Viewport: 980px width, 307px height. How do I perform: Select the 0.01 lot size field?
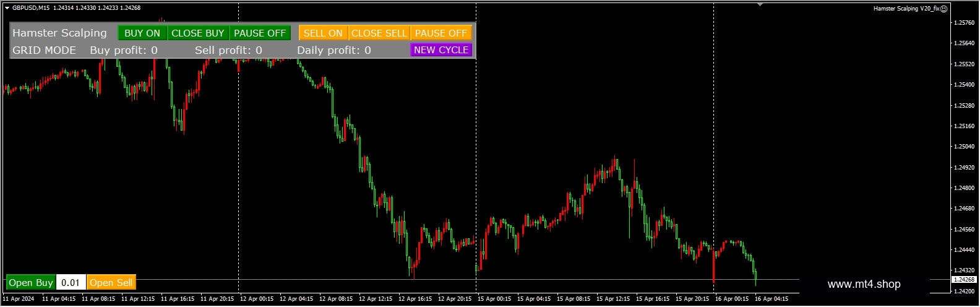[71, 282]
